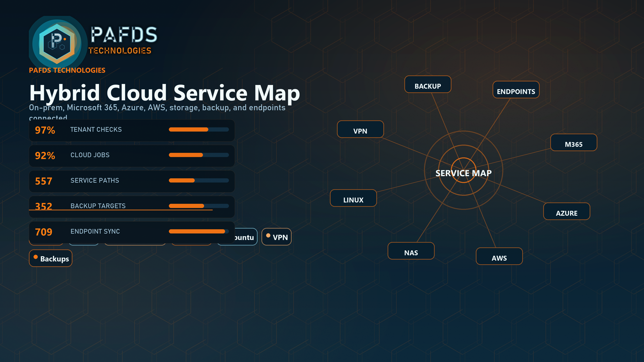Click the CLOUD JOBS label
This screenshot has height=362, width=644.
(x=90, y=155)
